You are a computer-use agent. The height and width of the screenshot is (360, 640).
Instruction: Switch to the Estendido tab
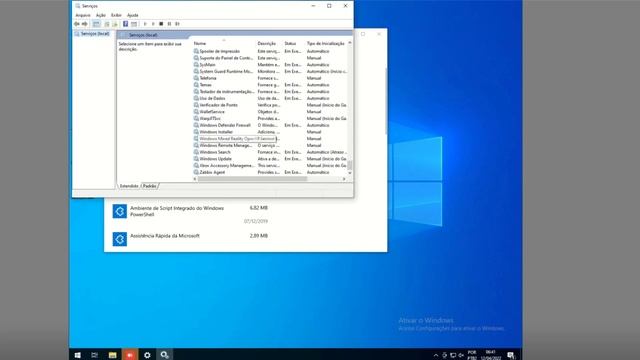tap(129, 186)
